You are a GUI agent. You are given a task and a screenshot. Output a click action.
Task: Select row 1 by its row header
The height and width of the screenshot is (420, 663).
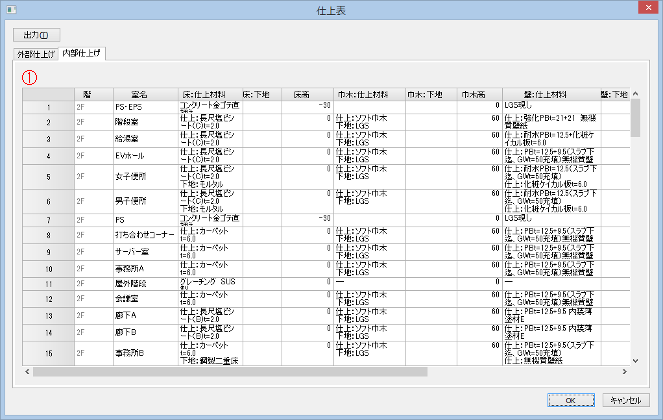(x=48, y=105)
